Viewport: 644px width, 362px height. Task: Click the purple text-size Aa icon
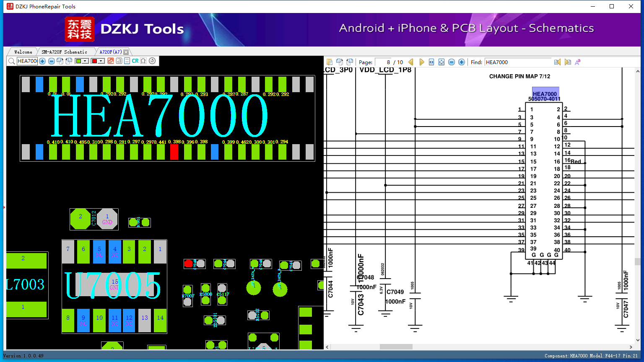pyautogui.click(x=578, y=62)
